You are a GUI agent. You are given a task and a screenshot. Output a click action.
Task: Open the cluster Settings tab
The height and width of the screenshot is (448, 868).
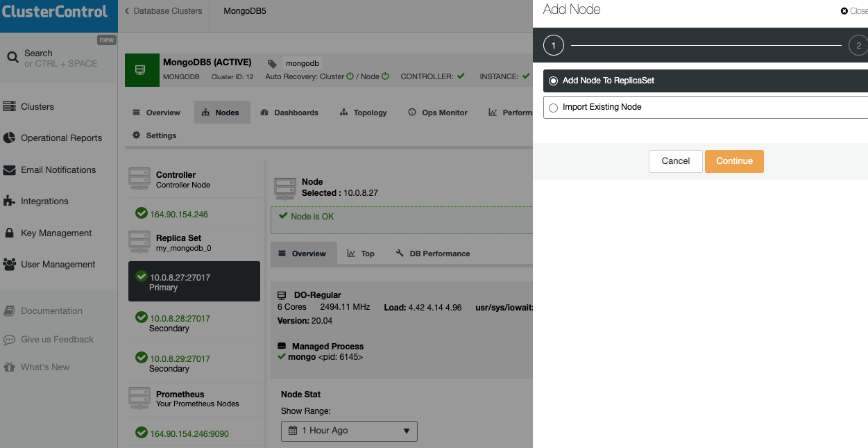(x=155, y=135)
